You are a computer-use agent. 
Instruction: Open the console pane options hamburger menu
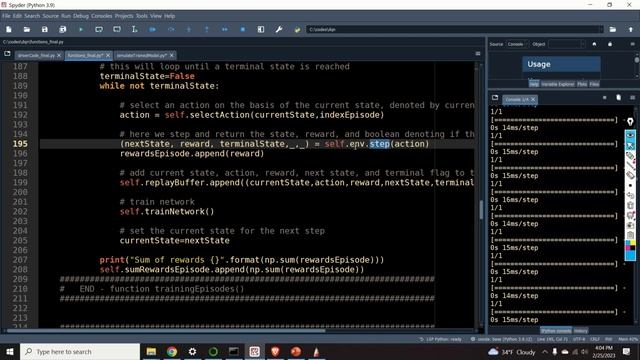pos(632,98)
